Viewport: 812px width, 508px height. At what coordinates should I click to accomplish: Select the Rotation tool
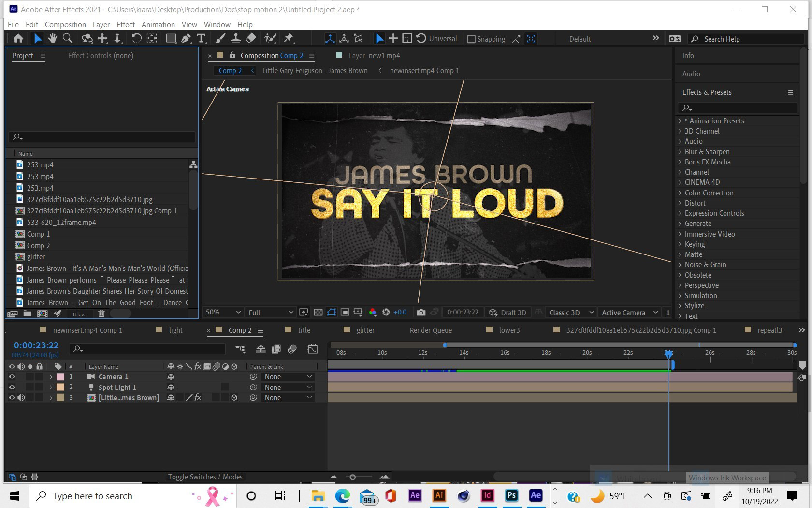pyautogui.click(x=137, y=39)
